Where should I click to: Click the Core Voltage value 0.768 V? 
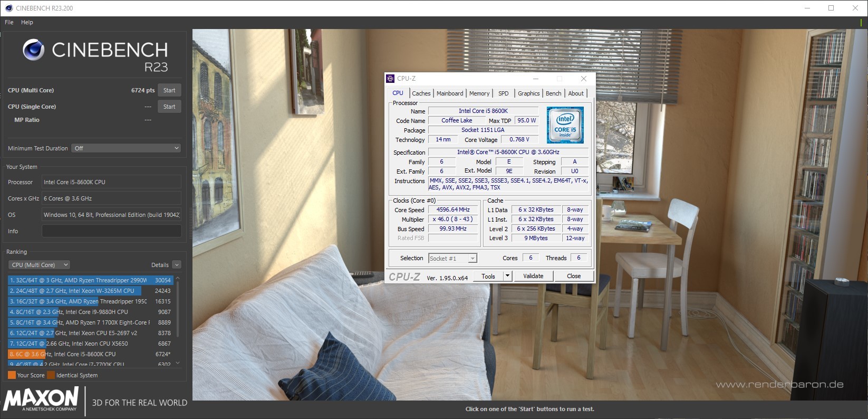point(519,139)
